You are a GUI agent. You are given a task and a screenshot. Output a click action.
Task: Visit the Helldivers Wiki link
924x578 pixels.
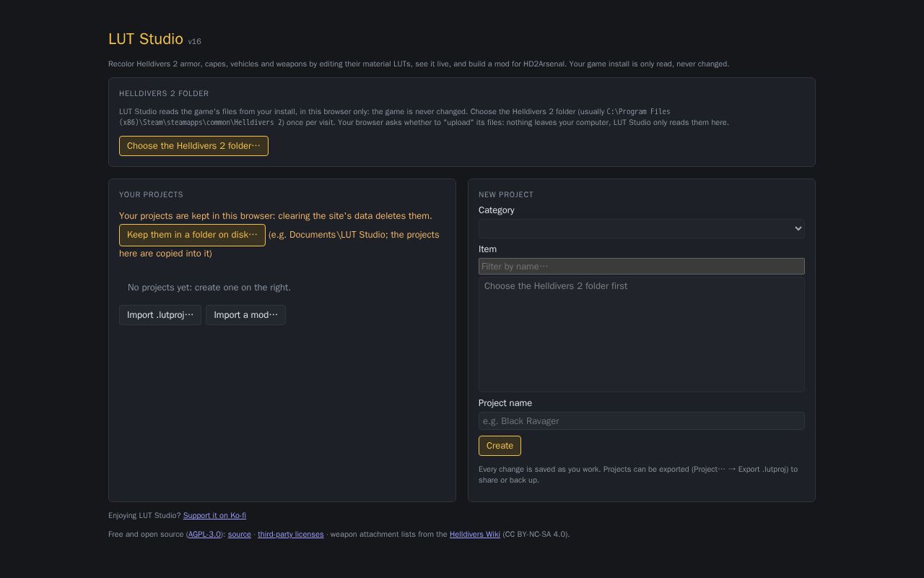pyautogui.click(x=475, y=535)
